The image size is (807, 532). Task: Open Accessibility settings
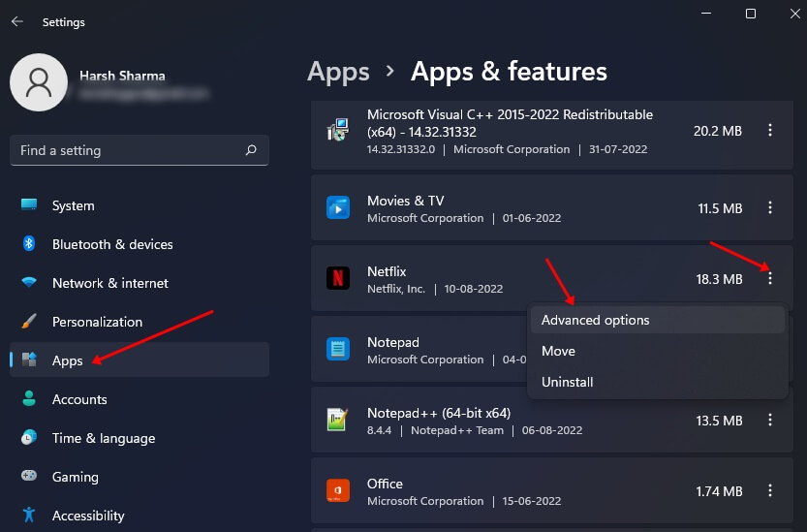point(139,516)
